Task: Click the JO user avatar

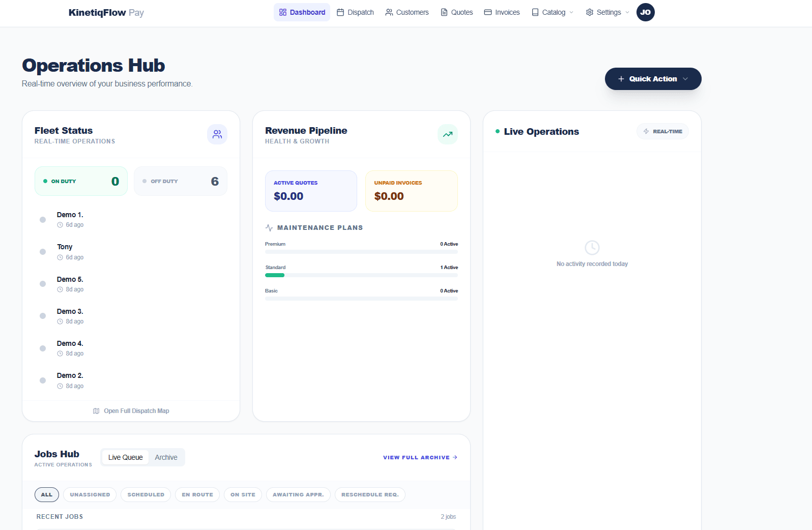Action: click(646, 12)
